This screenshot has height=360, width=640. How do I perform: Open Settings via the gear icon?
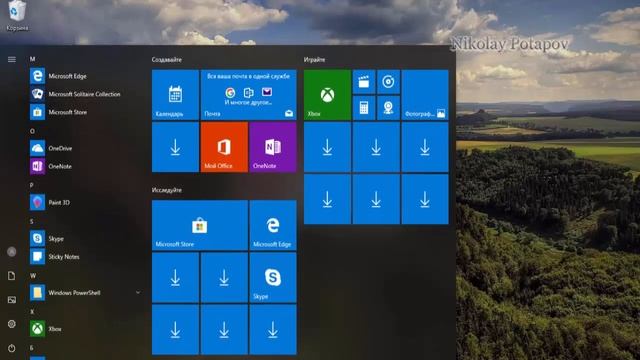[x=12, y=324]
